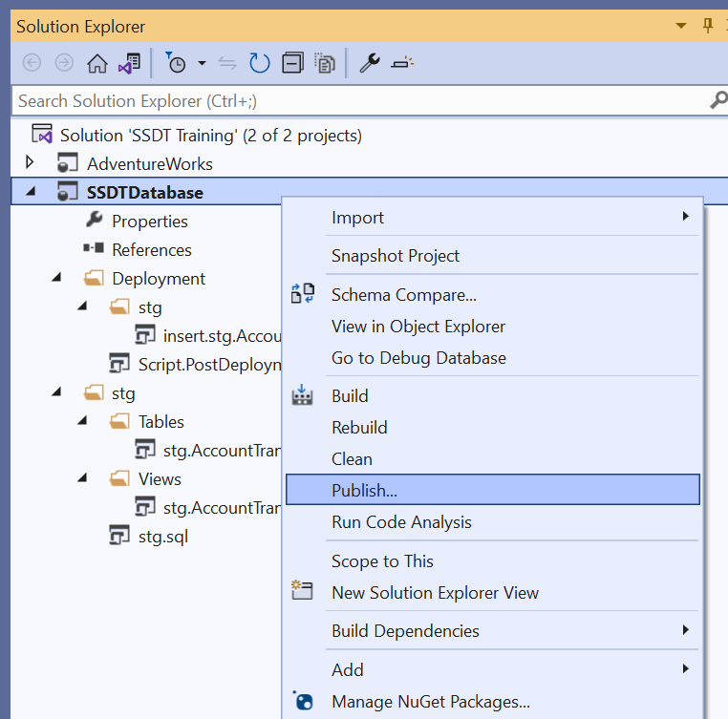This screenshot has height=719, width=728.
Task: Click Run Code Analysis menu entry
Action: [x=401, y=522]
